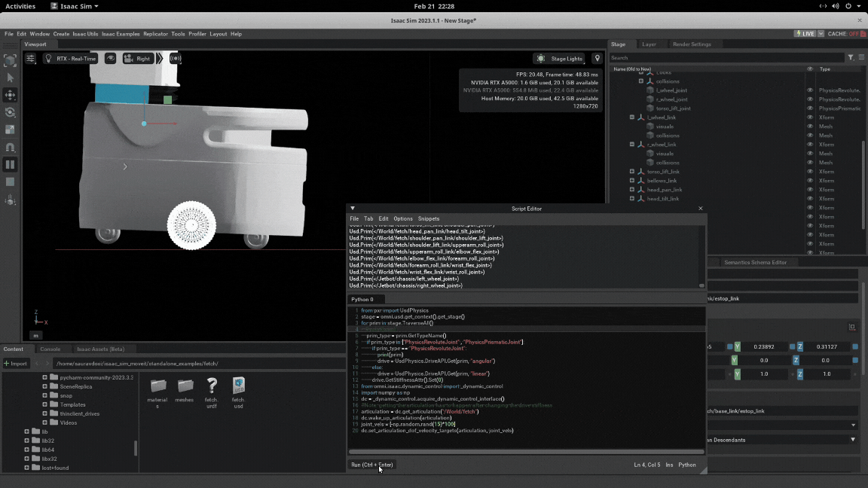868x488 pixels.
Task: Toggle visibility of head_tilt_link
Action: (x=810, y=199)
